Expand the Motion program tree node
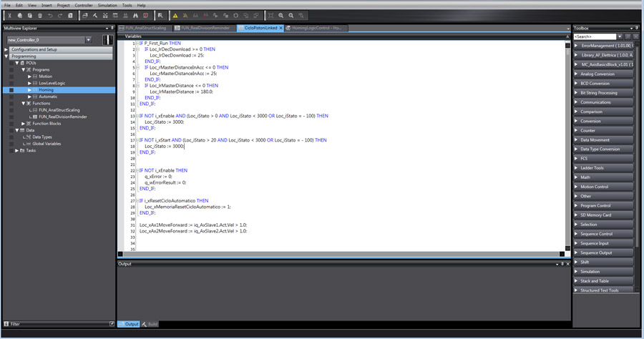644x339 pixels. [29, 77]
